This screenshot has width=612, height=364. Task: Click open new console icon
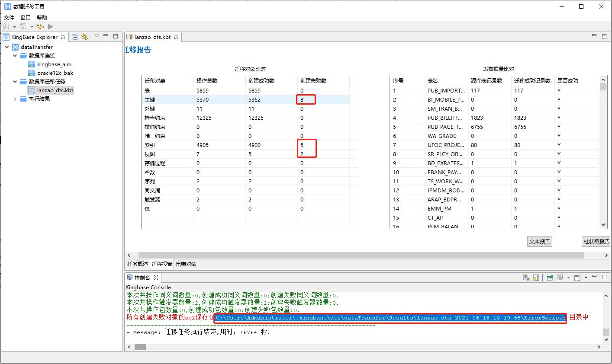pos(577,278)
